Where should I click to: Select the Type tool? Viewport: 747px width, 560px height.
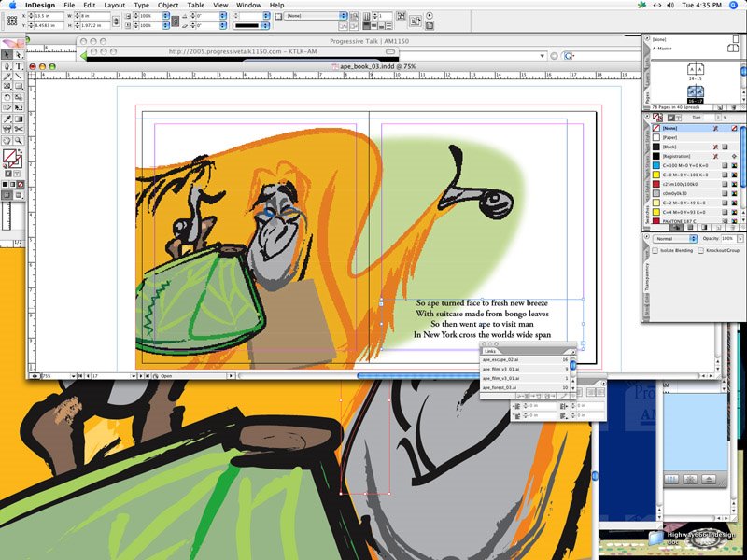19,65
